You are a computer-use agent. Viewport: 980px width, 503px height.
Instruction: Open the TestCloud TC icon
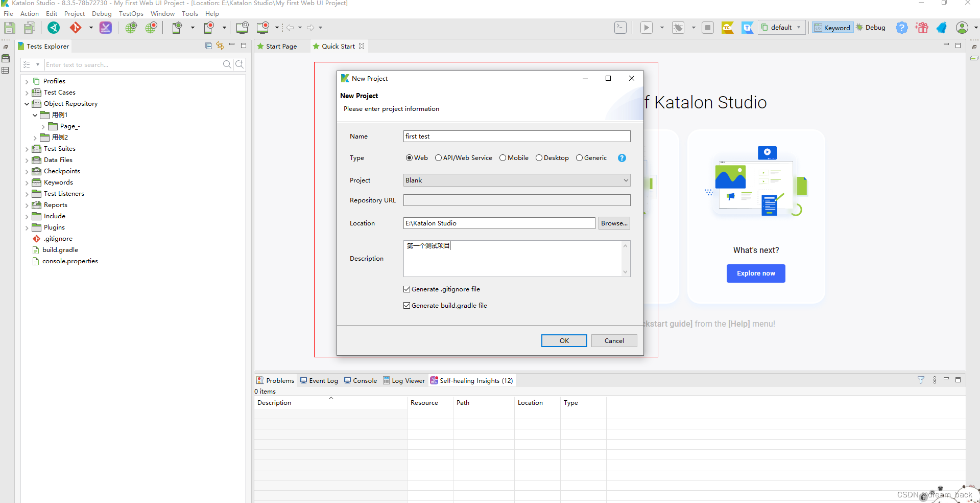tap(728, 28)
